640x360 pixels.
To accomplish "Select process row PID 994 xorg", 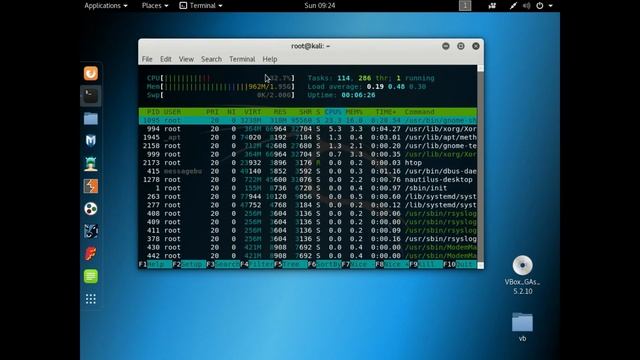I will (x=308, y=129).
